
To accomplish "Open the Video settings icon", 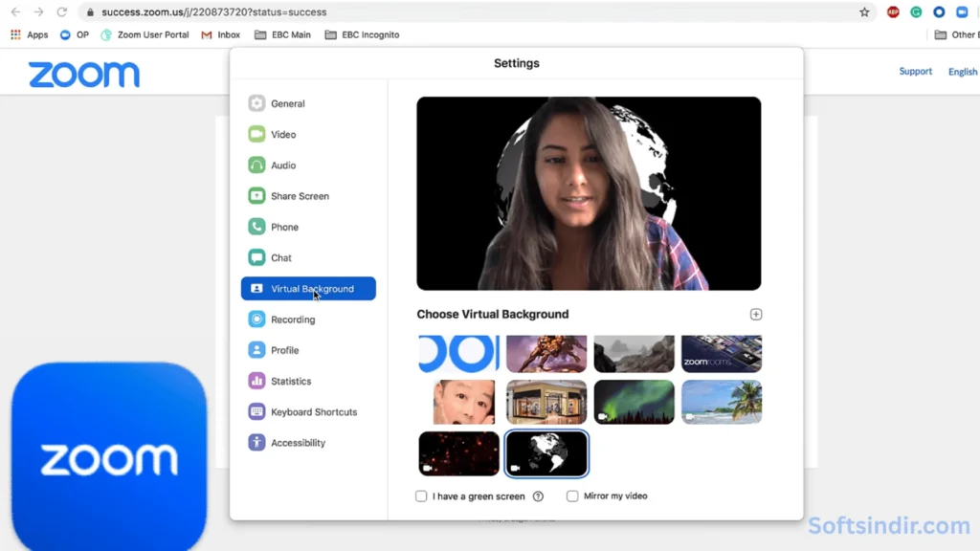I will [256, 135].
